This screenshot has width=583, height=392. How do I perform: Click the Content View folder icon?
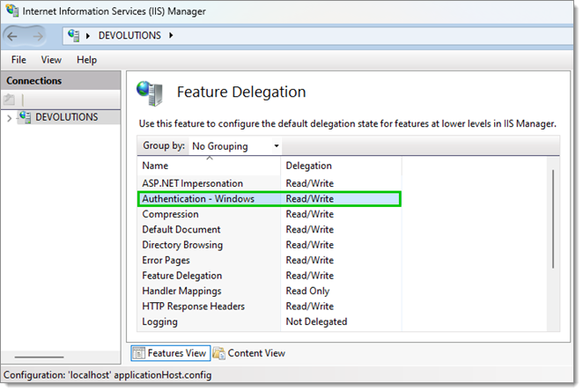tap(219, 352)
